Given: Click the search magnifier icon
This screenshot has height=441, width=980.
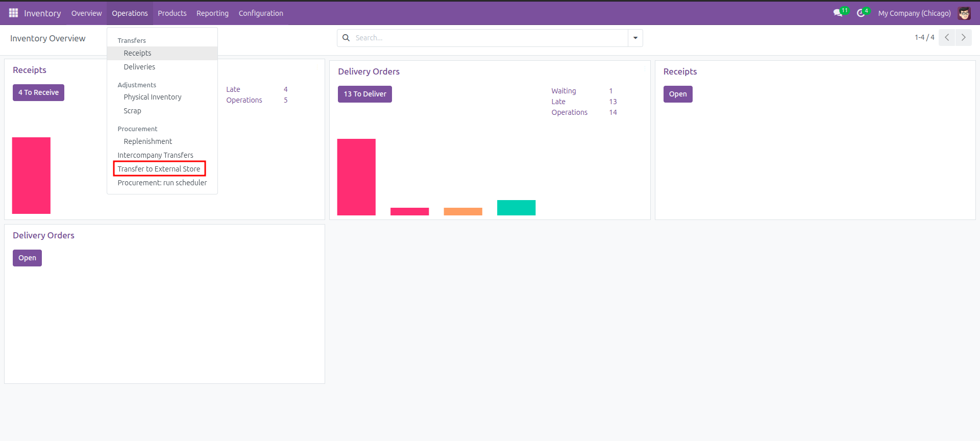Looking at the screenshot, I should tap(346, 38).
